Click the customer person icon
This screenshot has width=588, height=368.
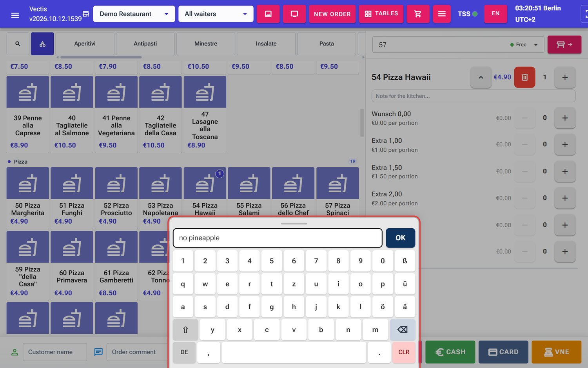(15, 352)
